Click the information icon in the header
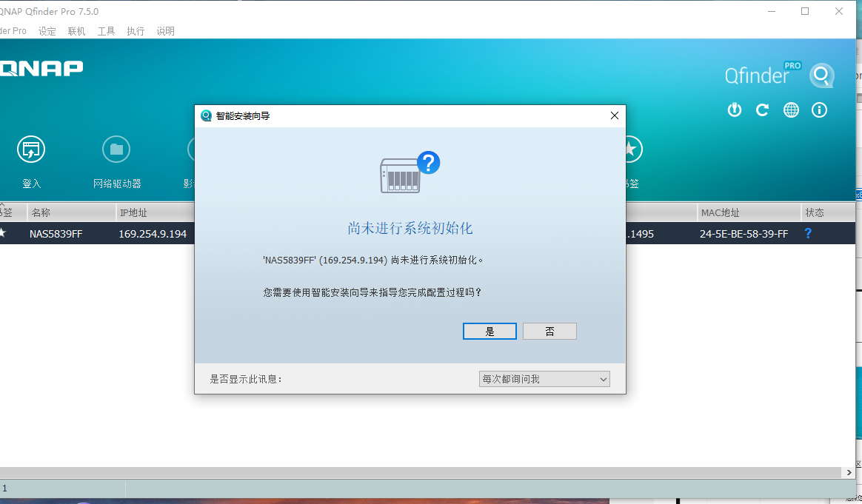The image size is (862, 504). [x=819, y=110]
